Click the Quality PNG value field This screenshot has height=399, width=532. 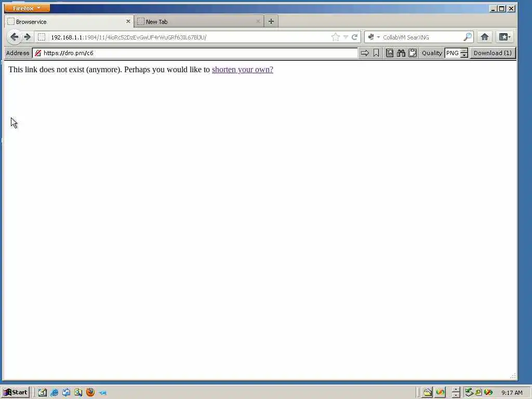point(453,53)
